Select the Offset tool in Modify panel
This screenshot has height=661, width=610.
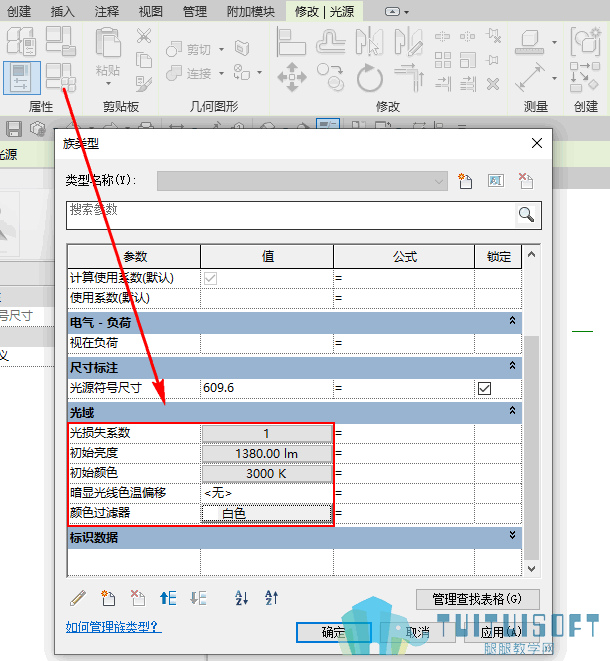[331, 41]
